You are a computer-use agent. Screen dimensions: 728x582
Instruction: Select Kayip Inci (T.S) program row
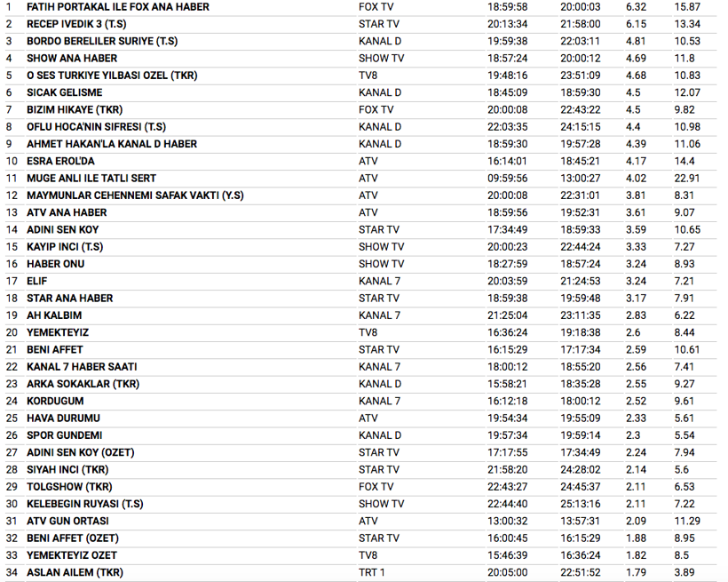pos(65,247)
